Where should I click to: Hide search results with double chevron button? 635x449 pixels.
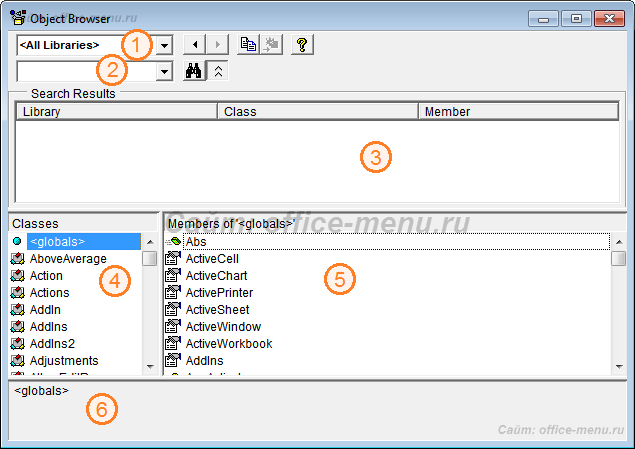[218, 71]
